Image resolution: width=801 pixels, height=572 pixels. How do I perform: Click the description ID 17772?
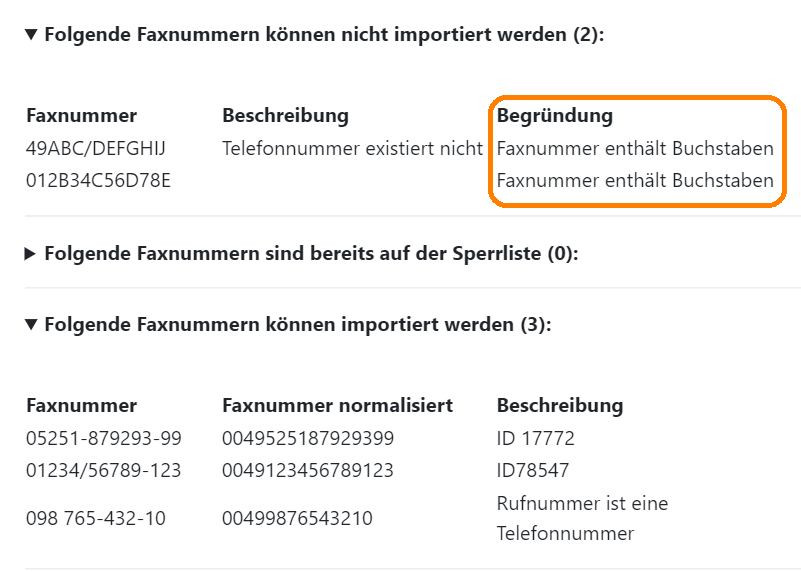[536, 438]
